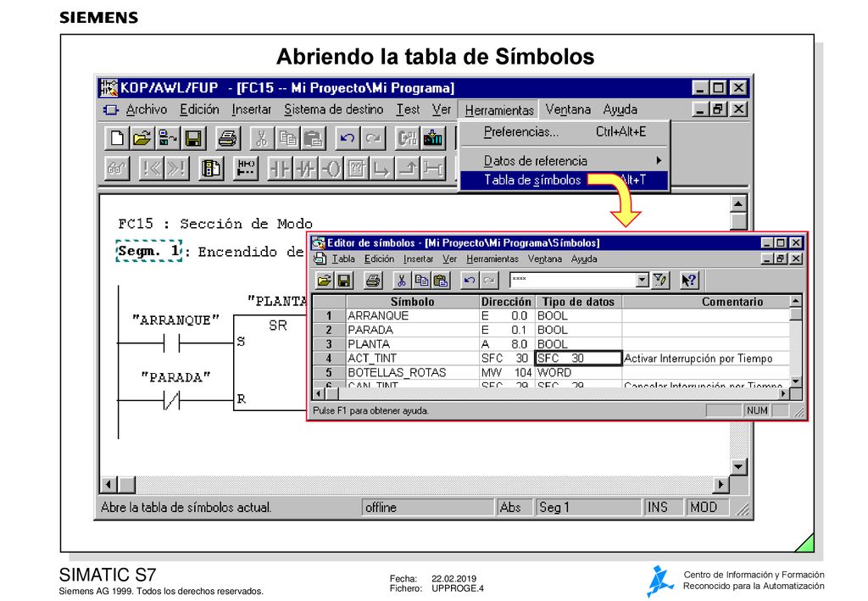Image resolution: width=868 pixels, height=601 pixels.
Task: Open Herramientas menu in symbol editor
Action: pos(492,259)
